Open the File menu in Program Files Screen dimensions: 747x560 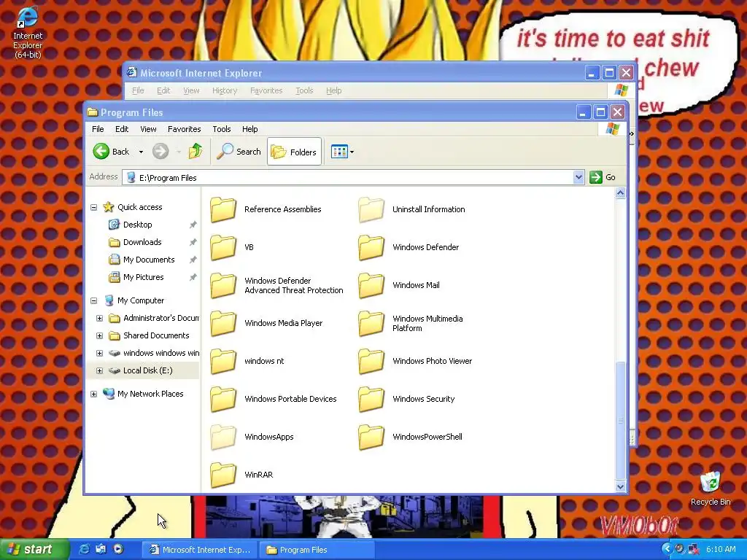point(98,129)
